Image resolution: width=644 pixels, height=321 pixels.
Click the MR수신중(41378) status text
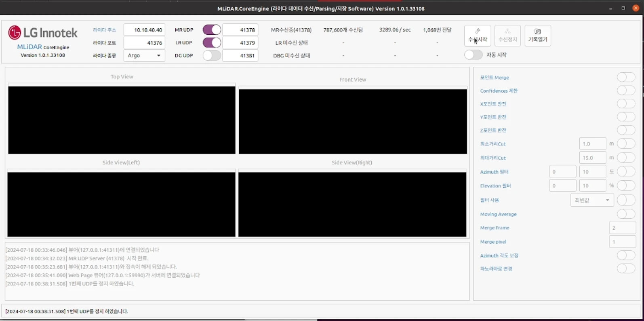291,30
